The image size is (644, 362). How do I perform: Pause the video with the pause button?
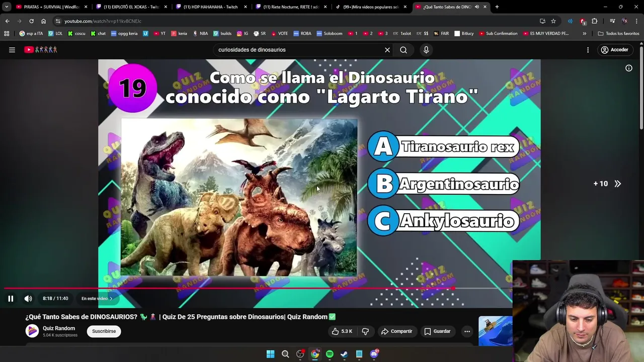tap(11, 298)
